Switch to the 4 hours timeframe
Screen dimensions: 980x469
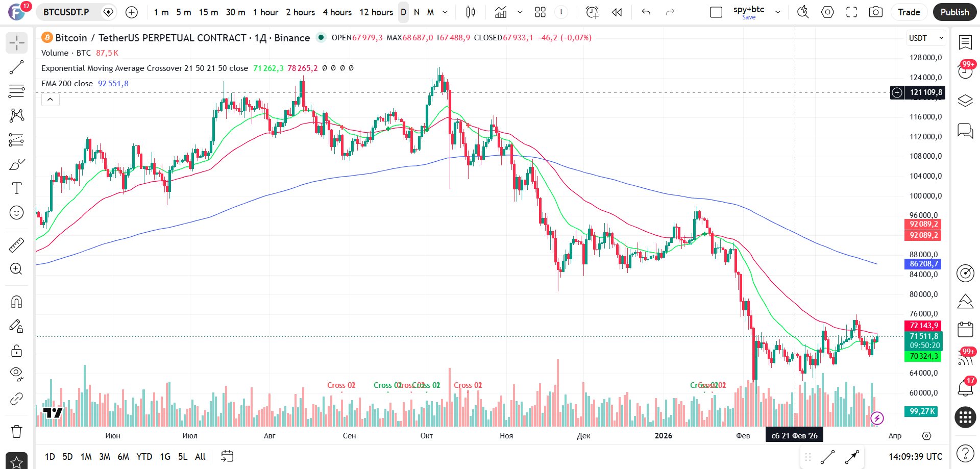pyautogui.click(x=337, y=12)
